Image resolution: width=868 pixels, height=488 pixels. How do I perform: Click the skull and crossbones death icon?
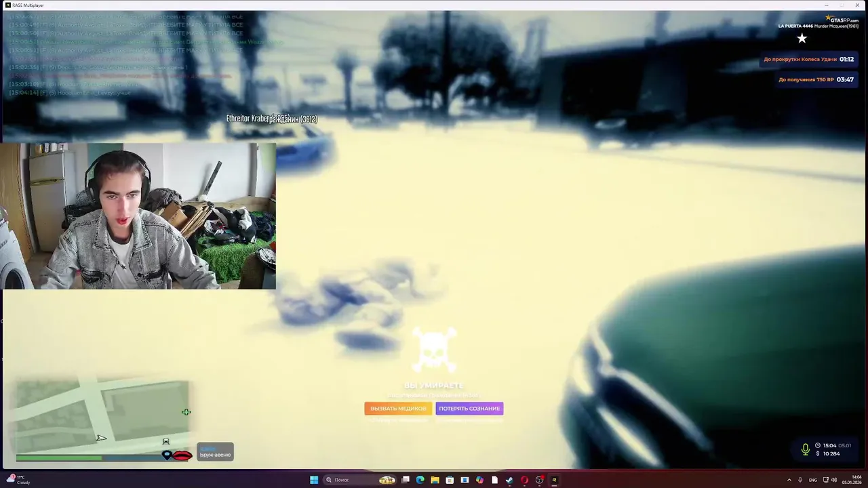click(x=434, y=350)
